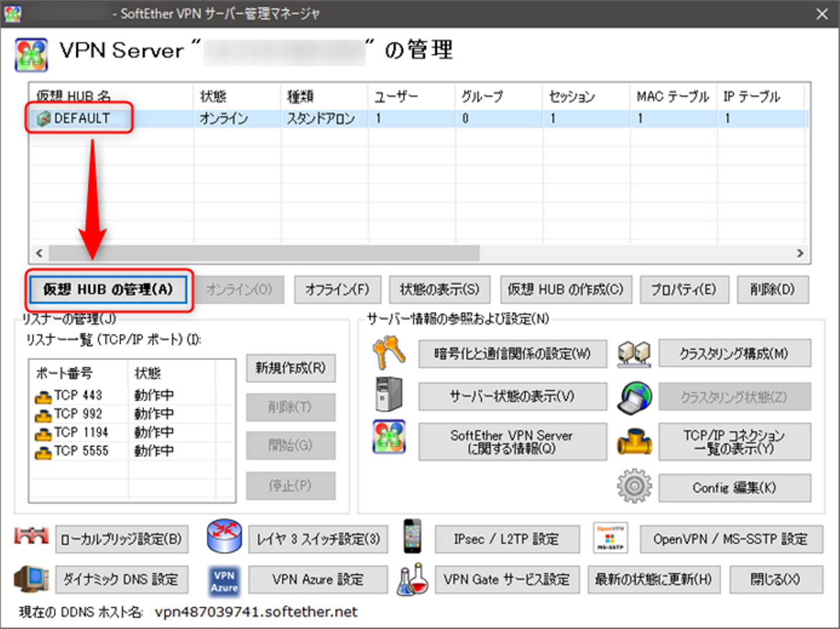The width and height of the screenshot is (840, 629).
Task: Open 仮想 HUB の管理(A)
Action: pos(108,289)
